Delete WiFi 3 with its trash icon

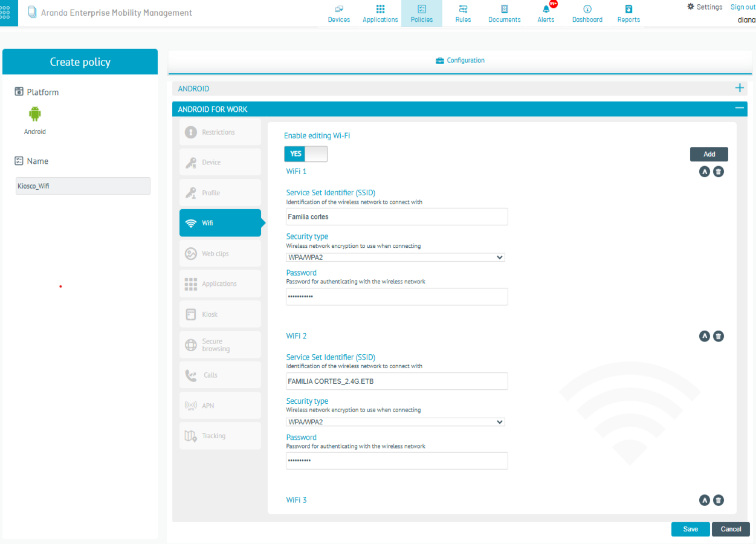(719, 500)
